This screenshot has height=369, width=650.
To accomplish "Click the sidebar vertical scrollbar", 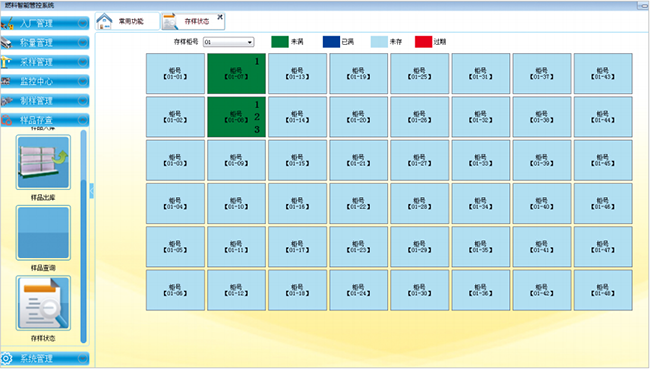I will pos(84,236).
